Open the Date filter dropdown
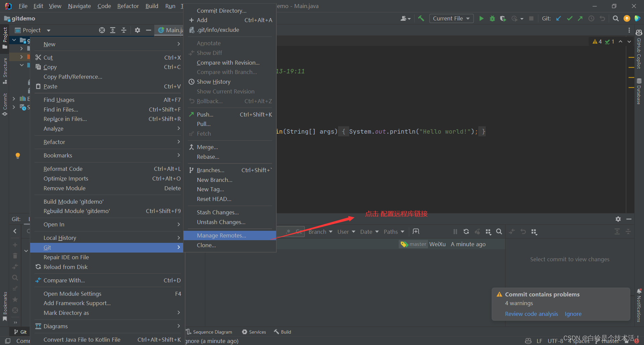The image size is (644, 345). (x=369, y=232)
